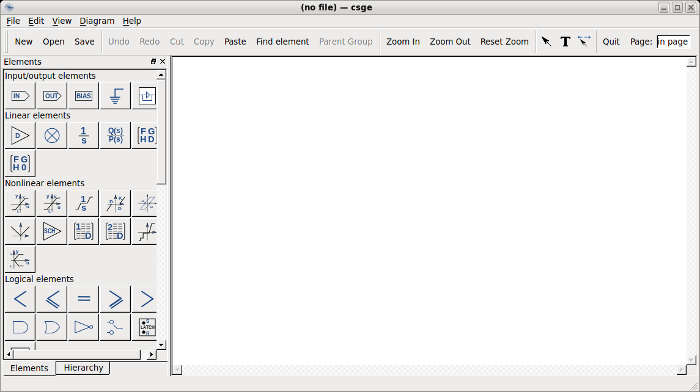Select the SCH triangle element

click(x=52, y=231)
